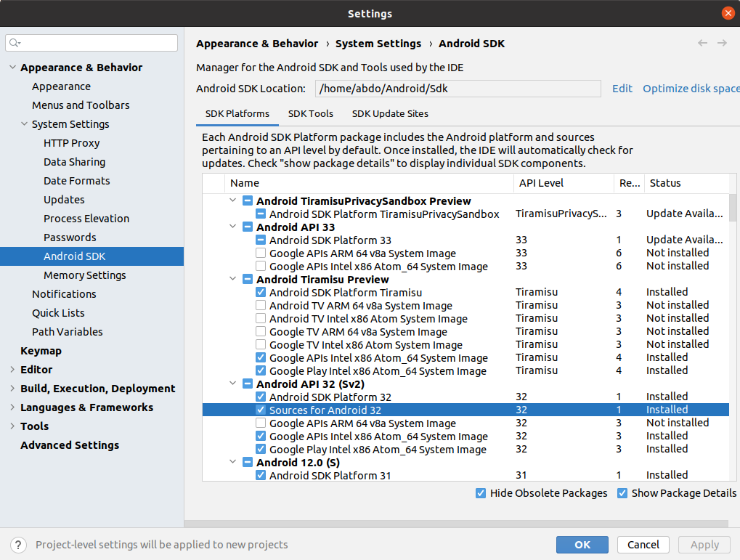Open Passwords settings
The width and height of the screenshot is (740, 560).
point(70,238)
